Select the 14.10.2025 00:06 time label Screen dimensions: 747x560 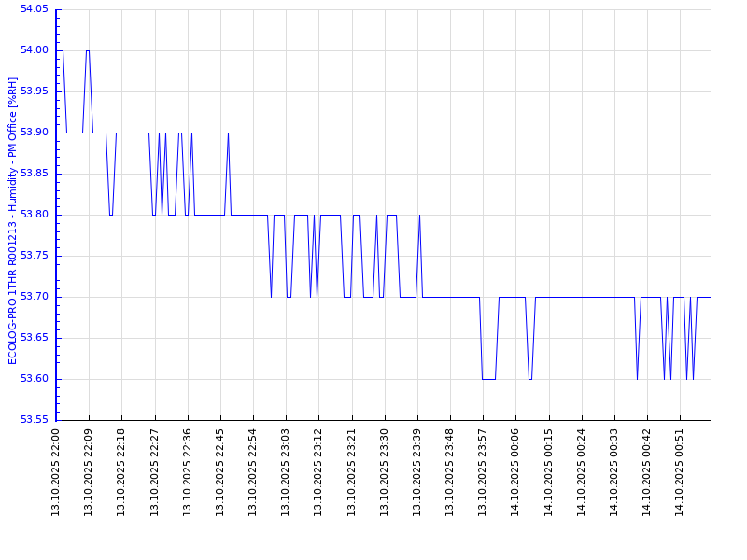[x=515, y=472]
